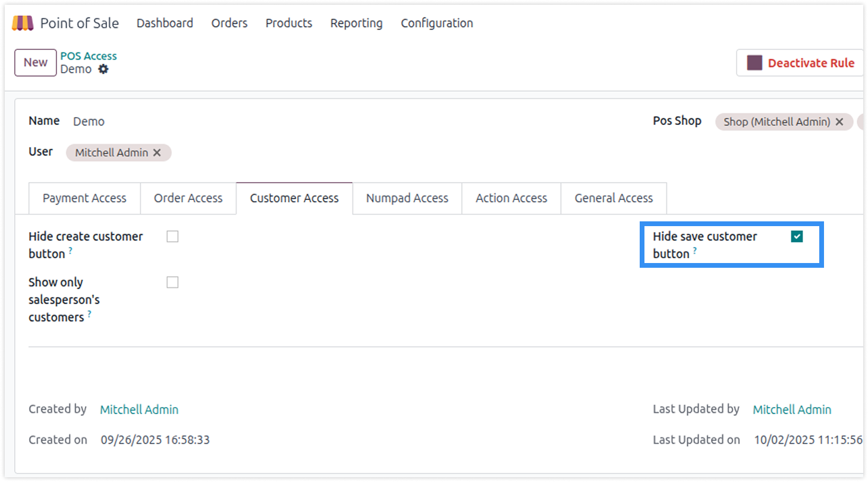The image size is (868, 482).
Task: Click the Point of Sale app logo icon
Action: coord(23,23)
